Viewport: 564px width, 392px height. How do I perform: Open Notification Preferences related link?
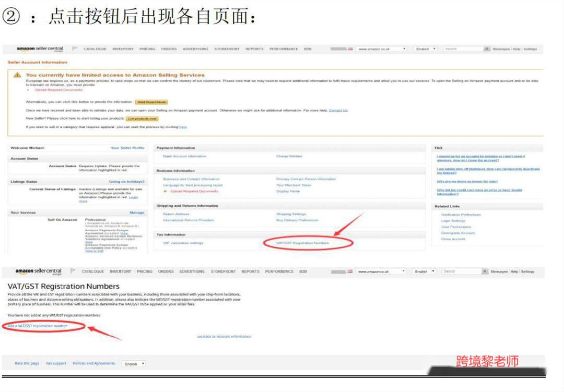tap(461, 215)
